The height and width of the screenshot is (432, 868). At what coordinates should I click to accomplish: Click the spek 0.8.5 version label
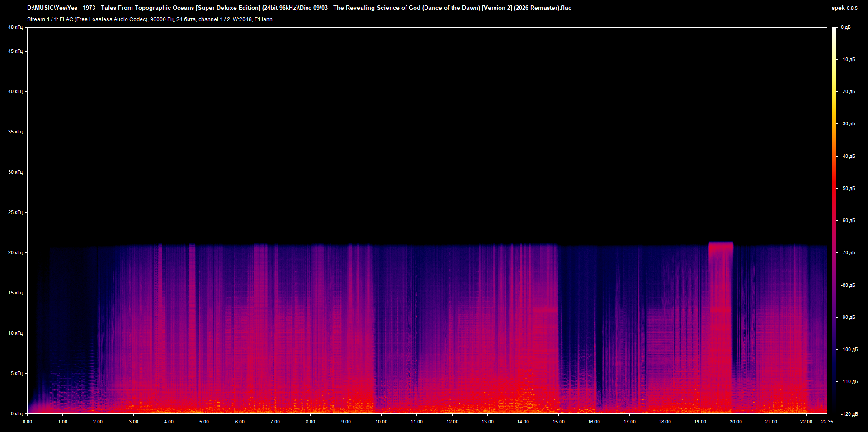[x=844, y=8]
